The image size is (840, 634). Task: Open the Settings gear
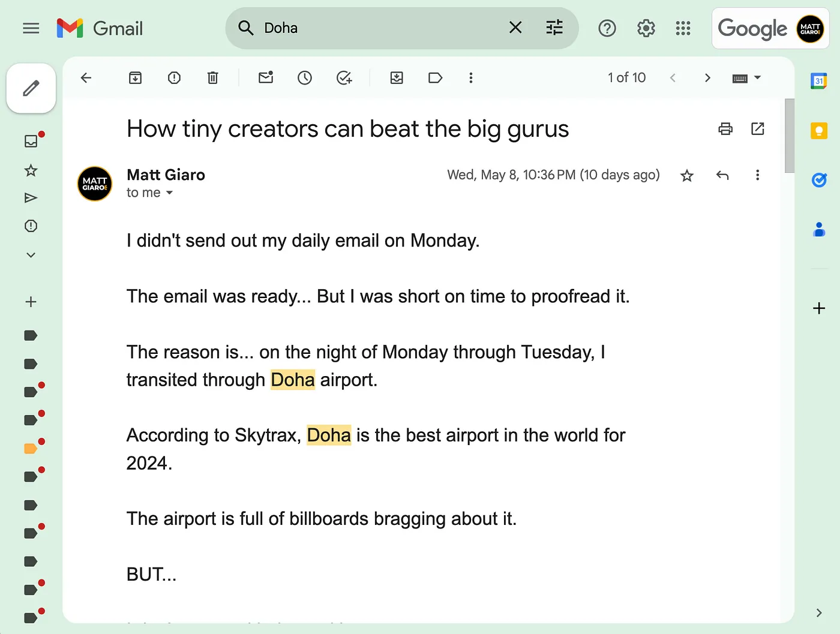[646, 28]
